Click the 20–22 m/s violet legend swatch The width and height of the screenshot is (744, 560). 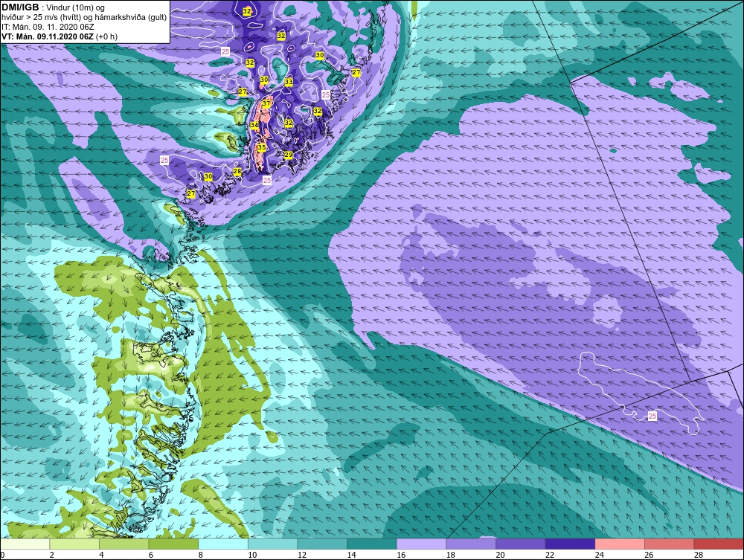tap(521, 544)
